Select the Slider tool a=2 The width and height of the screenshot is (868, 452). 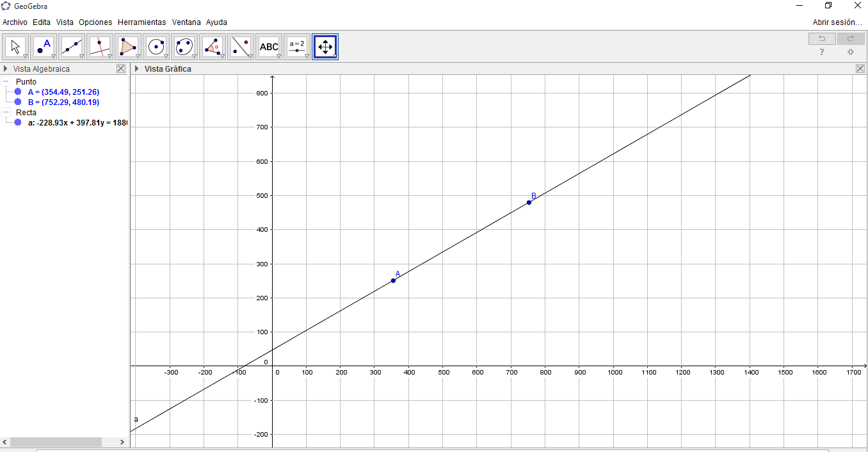click(296, 45)
